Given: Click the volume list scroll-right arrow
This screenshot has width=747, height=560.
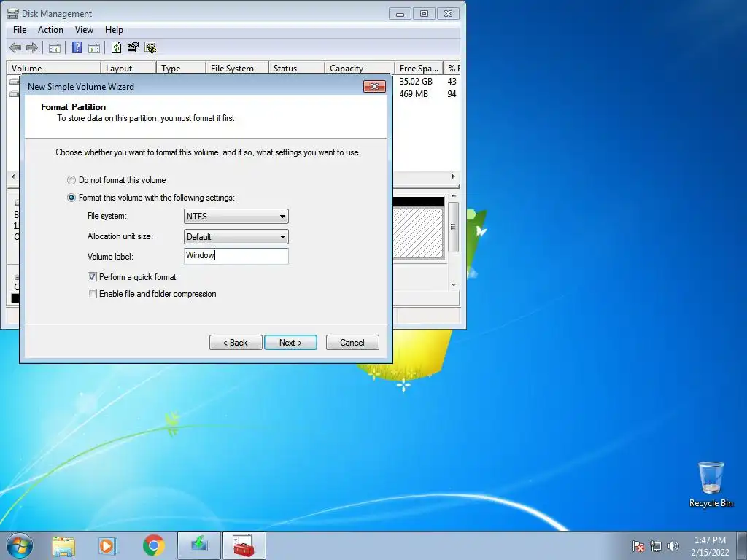Looking at the screenshot, I should pos(454,176).
